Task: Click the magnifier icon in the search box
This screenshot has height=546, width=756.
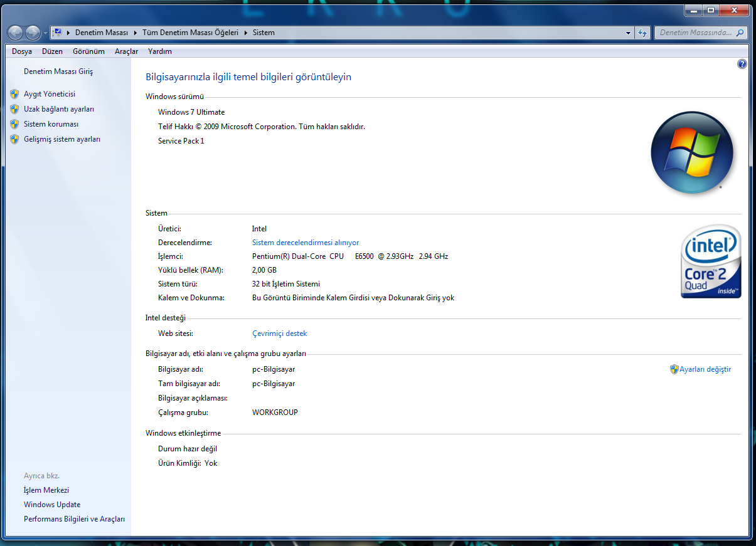Action: pos(740,33)
